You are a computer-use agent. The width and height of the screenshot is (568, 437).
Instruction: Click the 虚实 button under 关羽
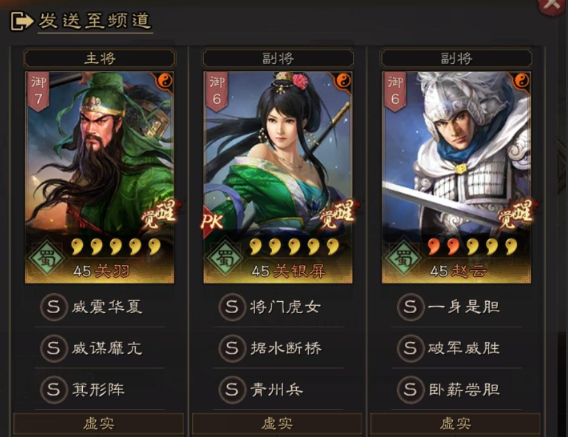tap(99, 423)
